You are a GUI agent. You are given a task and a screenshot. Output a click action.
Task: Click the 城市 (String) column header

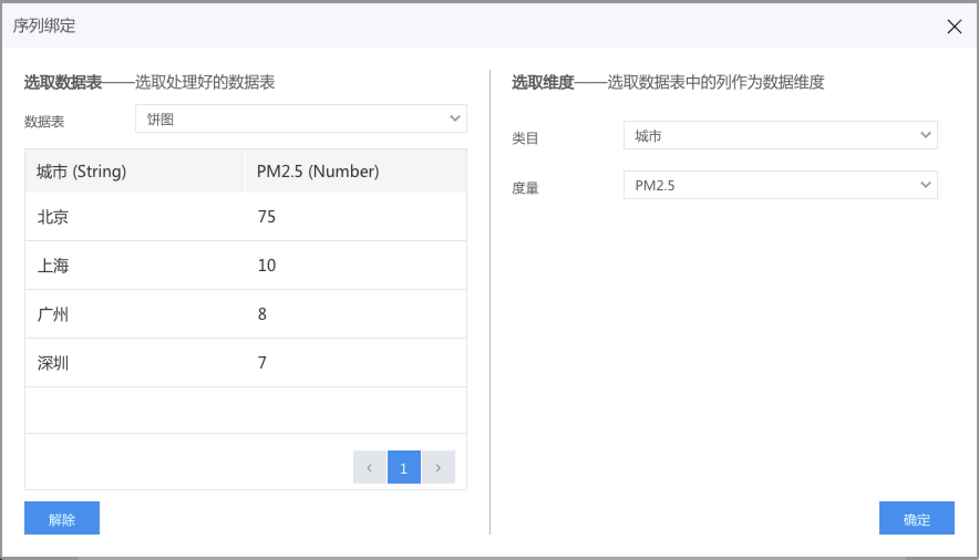(135, 172)
